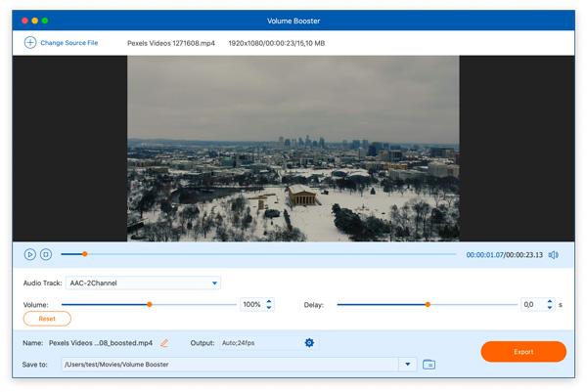Mute audio with the speaker icon
This screenshot has width=587, height=392.
coord(553,255)
